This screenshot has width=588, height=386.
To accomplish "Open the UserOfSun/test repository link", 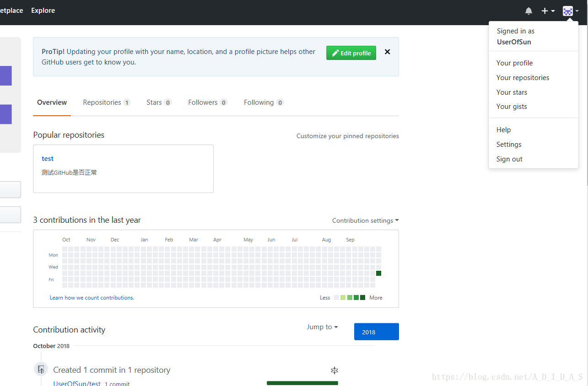I will (77, 383).
